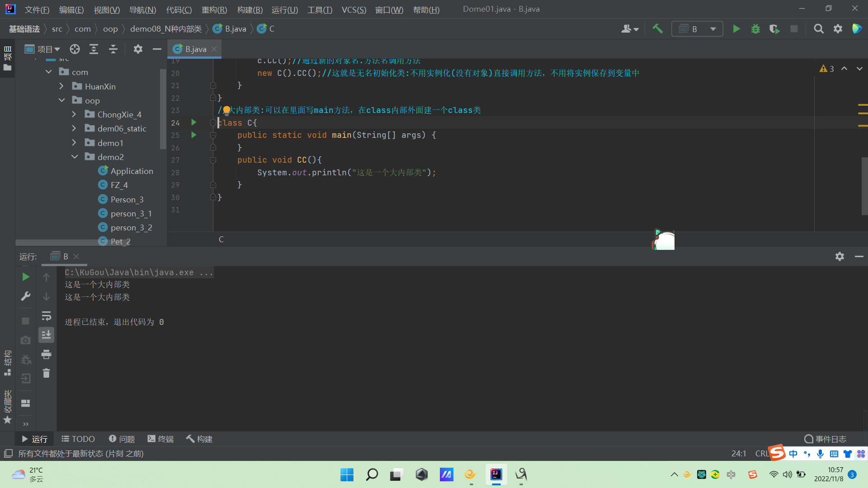This screenshot has height=488, width=868.
Task: Click the green Run button in toolbar
Action: 736,29
